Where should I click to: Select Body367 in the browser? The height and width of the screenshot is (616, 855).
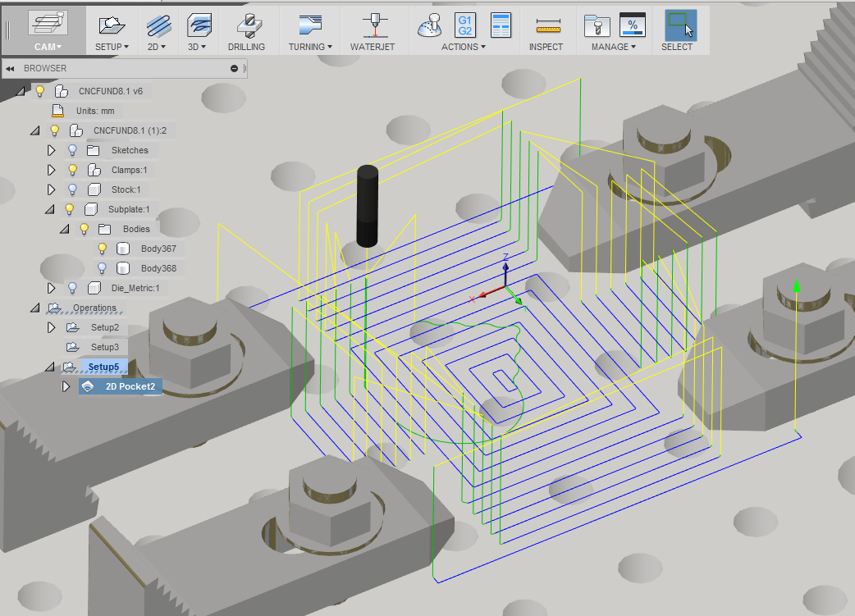tap(158, 249)
